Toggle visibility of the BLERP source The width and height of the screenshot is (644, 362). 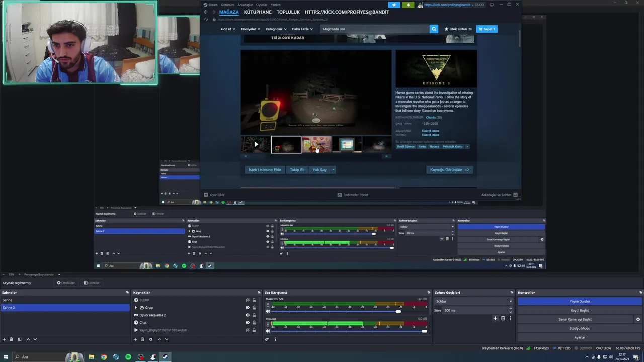(247, 300)
